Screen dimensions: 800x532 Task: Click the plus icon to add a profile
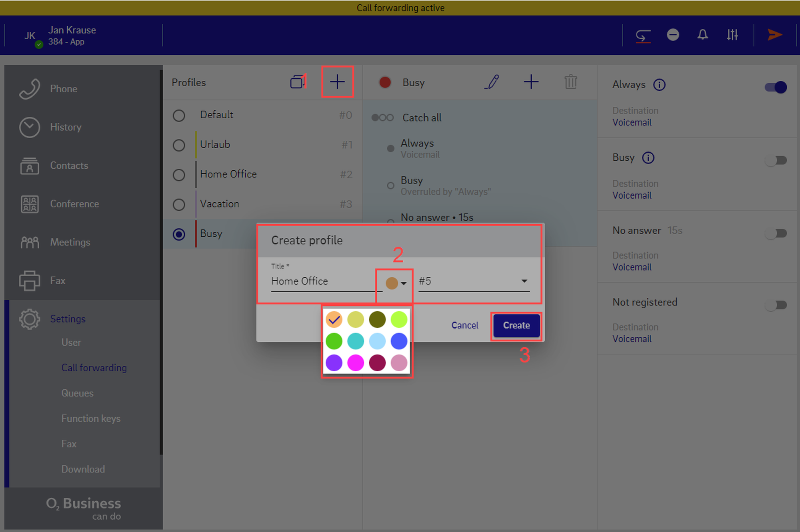(x=337, y=82)
